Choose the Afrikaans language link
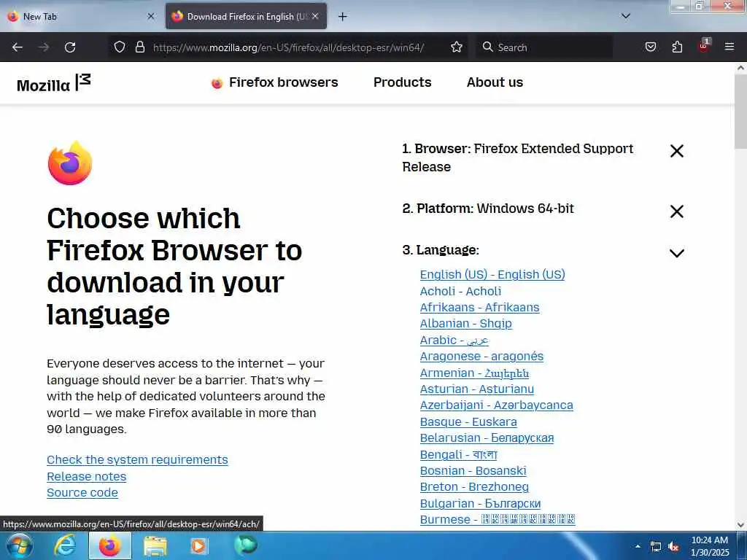The image size is (747, 560). [x=479, y=307]
